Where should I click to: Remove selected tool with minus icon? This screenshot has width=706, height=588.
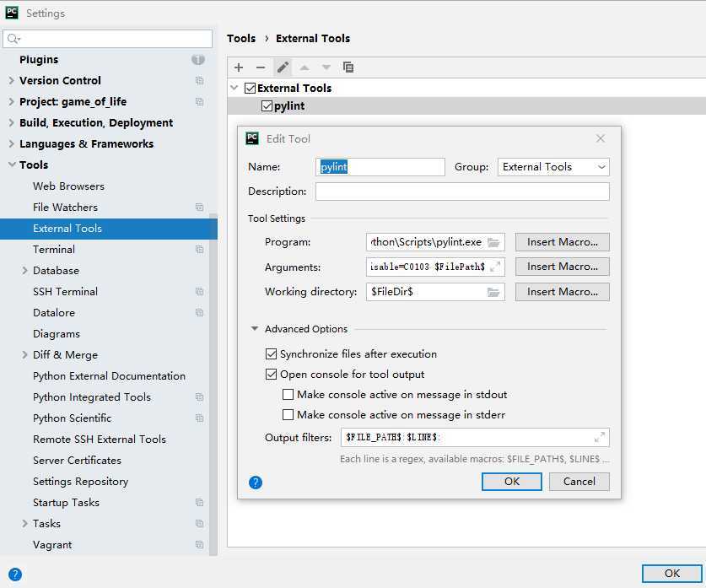coord(261,67)
